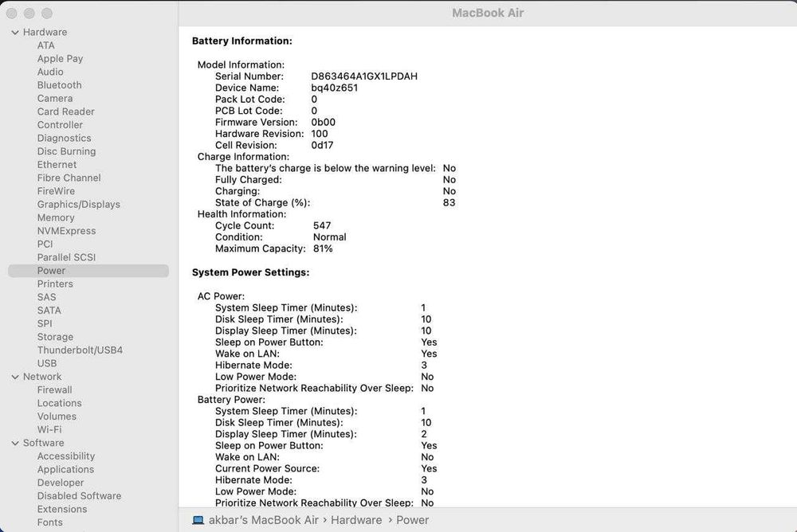The image size is (797, 532).
Task: Collapse the Software section chevron
Action: click(x=15, y=443)
